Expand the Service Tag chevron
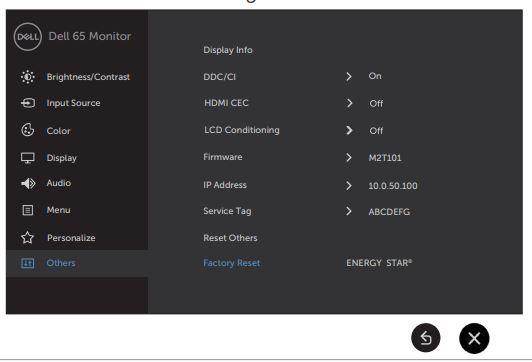 [x=349, y=211]
